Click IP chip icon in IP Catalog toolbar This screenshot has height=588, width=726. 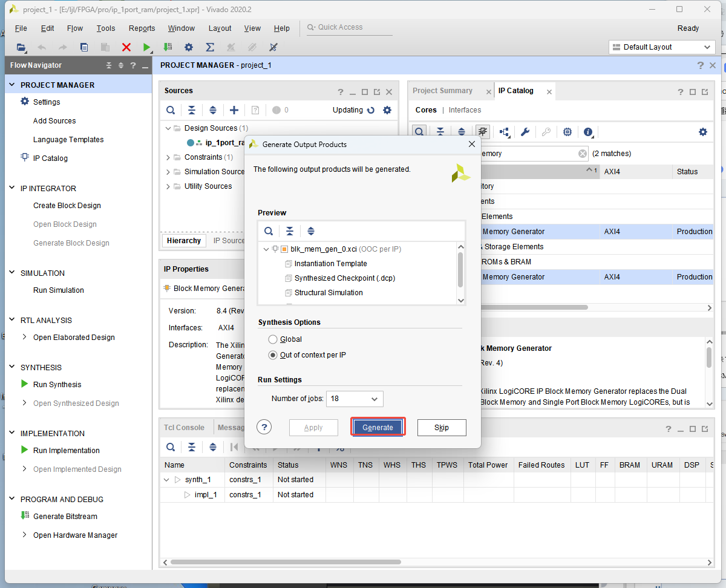[x=567, y=132]
